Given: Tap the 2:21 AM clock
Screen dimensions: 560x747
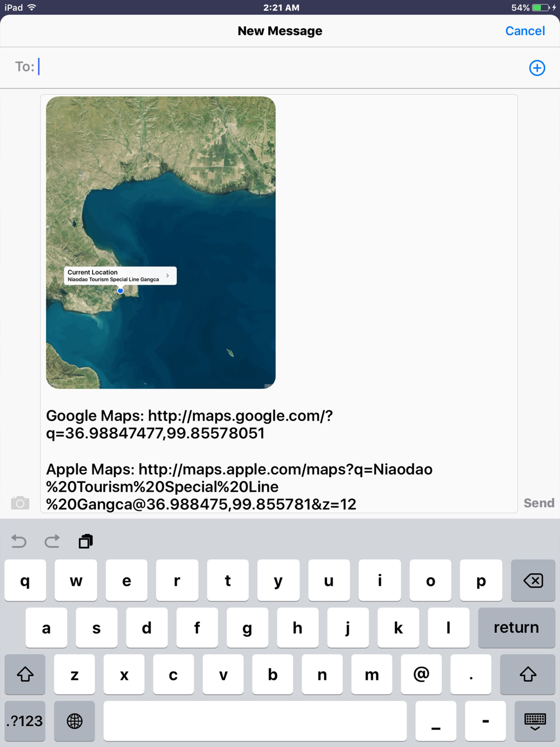Looking at the screenshot, I should (x=281, y=7).
